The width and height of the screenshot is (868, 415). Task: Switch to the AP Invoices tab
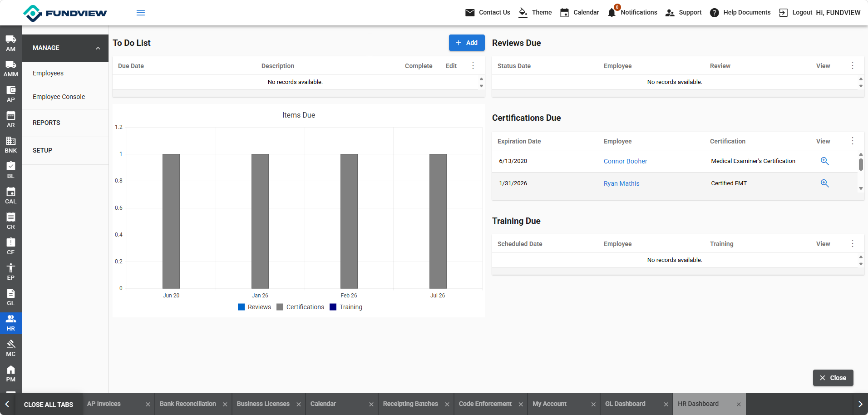(x=104, y=404)
